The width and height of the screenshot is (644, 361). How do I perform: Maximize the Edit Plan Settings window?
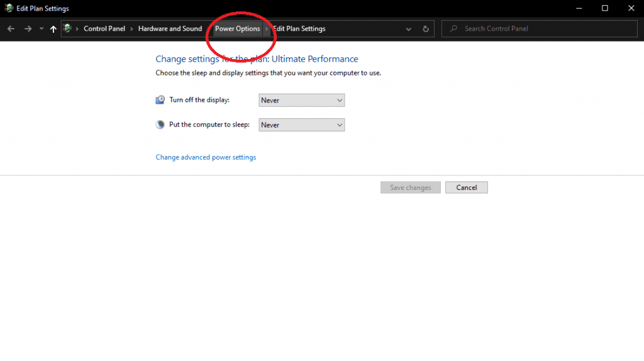(x=605, y=8)
